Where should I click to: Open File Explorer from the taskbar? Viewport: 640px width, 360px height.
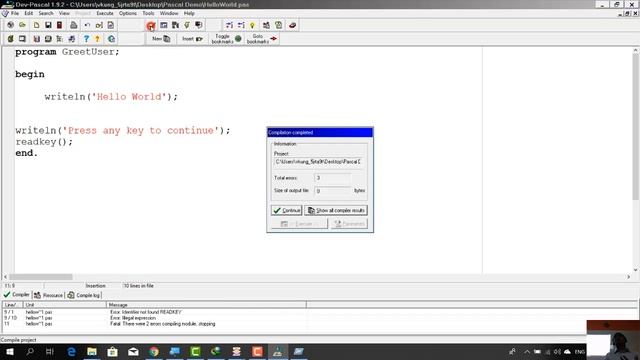(92, 351)
